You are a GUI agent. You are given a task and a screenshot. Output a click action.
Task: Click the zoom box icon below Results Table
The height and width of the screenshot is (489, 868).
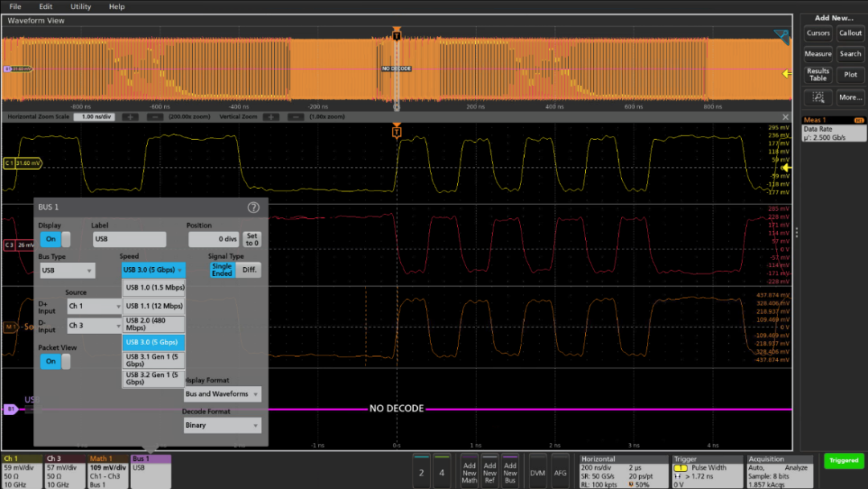point(818,97)
